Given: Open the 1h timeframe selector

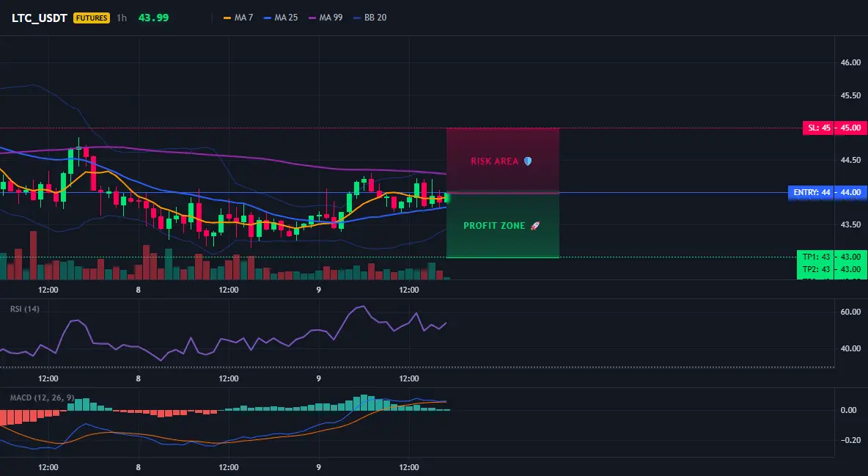Looking at the screenshot, I should [122, 18].
